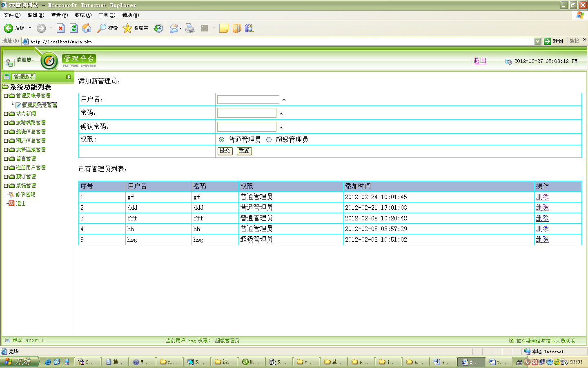The height and width of the screenshot is (368, 588).
Task: Click the 确认密码 input field
Action: pos(247,127)
